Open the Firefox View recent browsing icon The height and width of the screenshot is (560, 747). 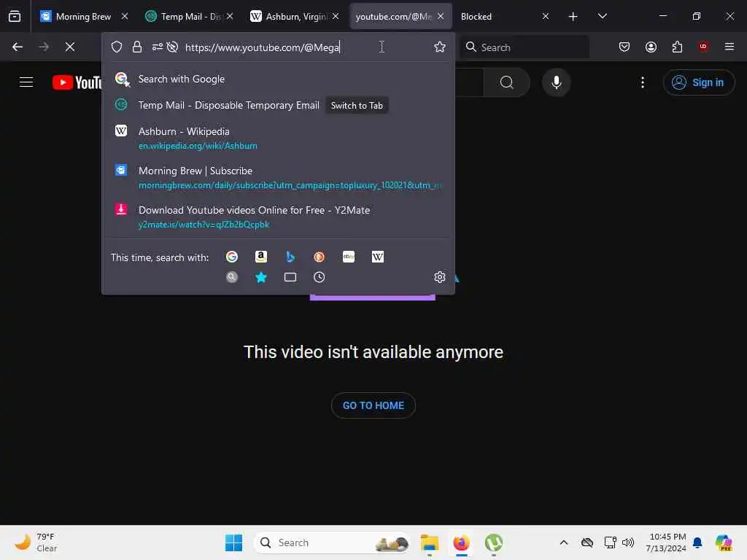[15, 16]
